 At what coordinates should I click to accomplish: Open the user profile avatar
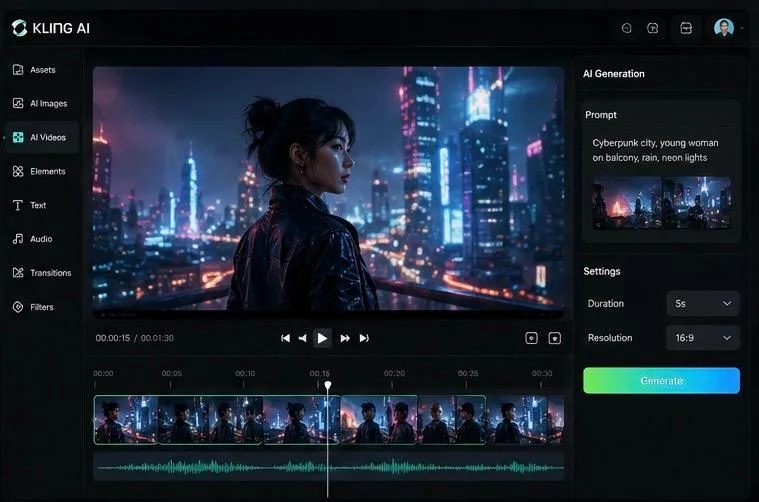(724, 28)
